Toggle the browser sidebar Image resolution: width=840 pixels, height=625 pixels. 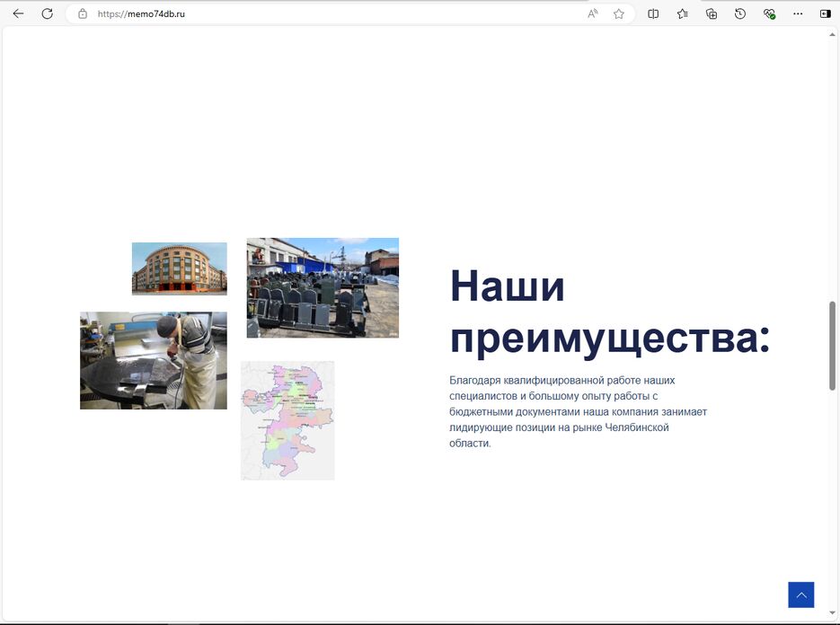click(x=826, y=13)
